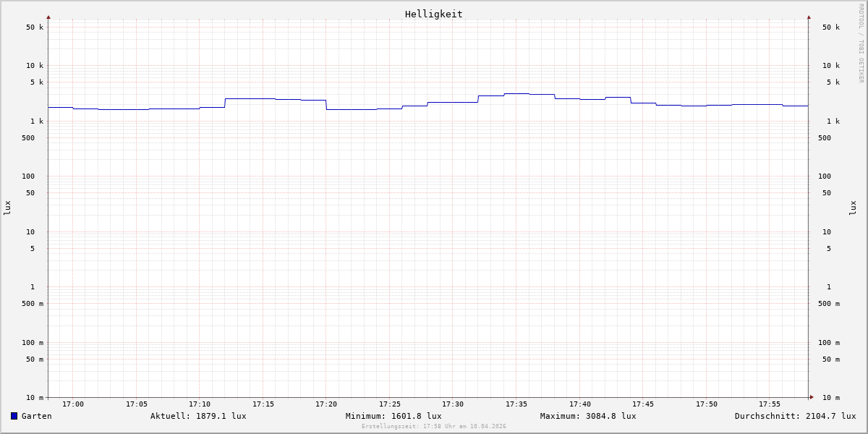The height and width of the screenshot is (434, 868).
Task: Click the line's peak near 17:35
Action: 516,93
